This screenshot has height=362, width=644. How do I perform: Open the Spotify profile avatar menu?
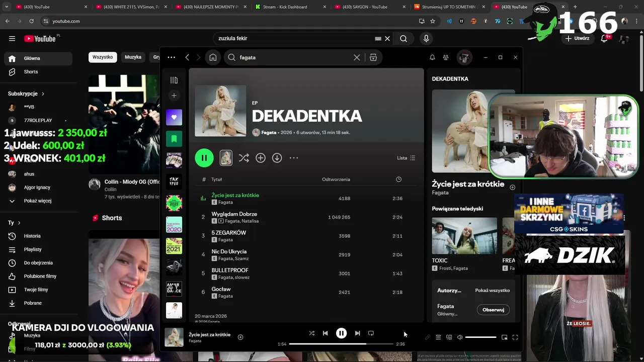coord(464,57)
